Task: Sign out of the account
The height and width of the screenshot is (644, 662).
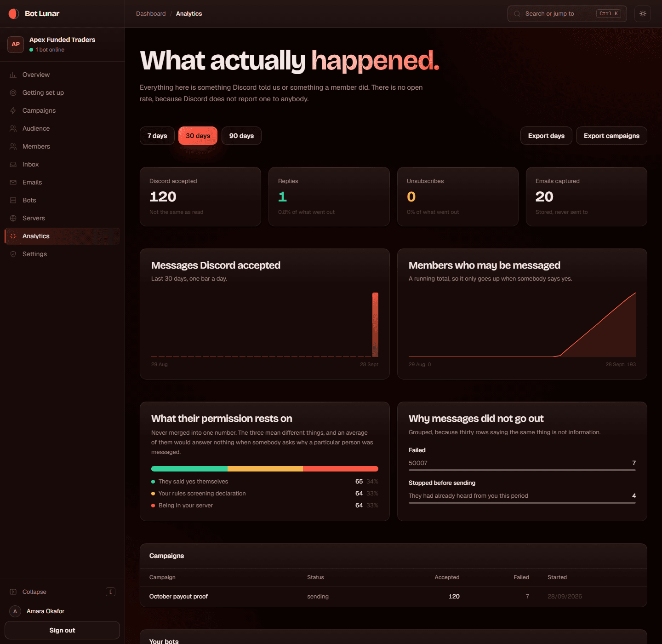Action: 62,630
